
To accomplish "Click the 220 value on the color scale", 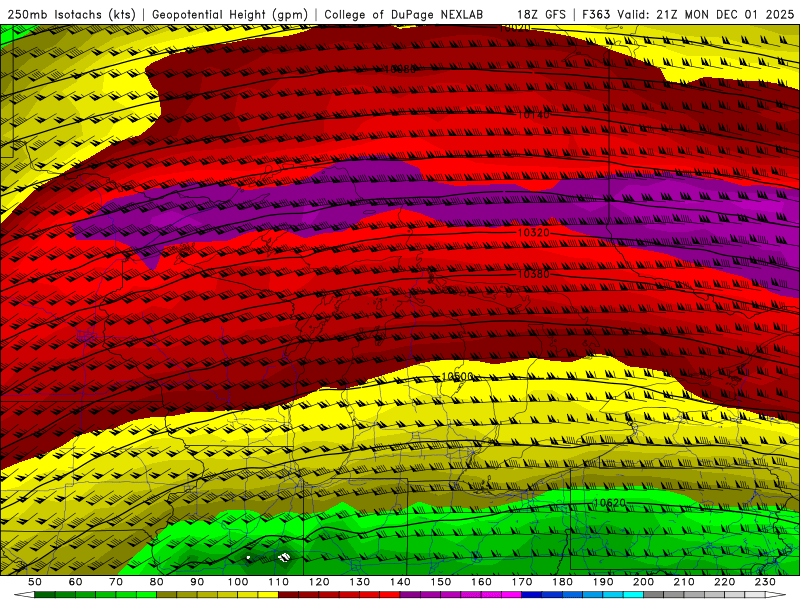I will pos(725,582).
